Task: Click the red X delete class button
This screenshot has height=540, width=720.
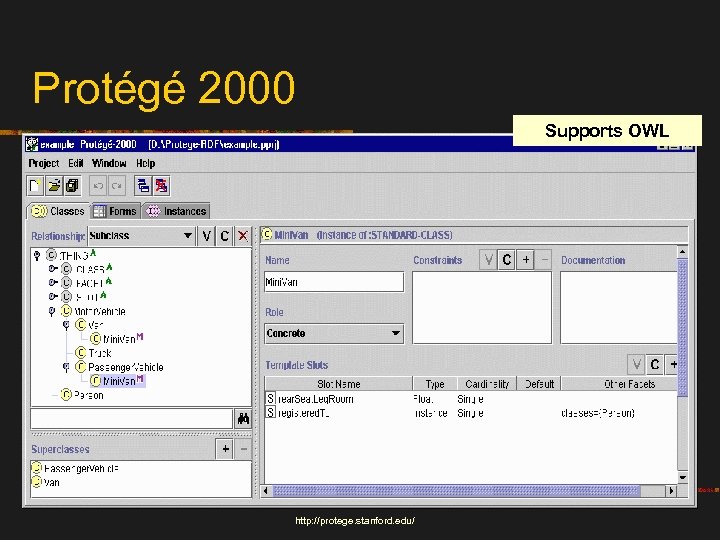Action: click(243, 236)
